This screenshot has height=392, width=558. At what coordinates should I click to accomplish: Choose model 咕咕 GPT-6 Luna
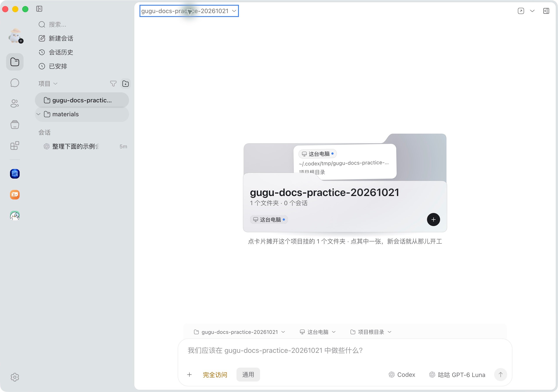click(457, 375)
